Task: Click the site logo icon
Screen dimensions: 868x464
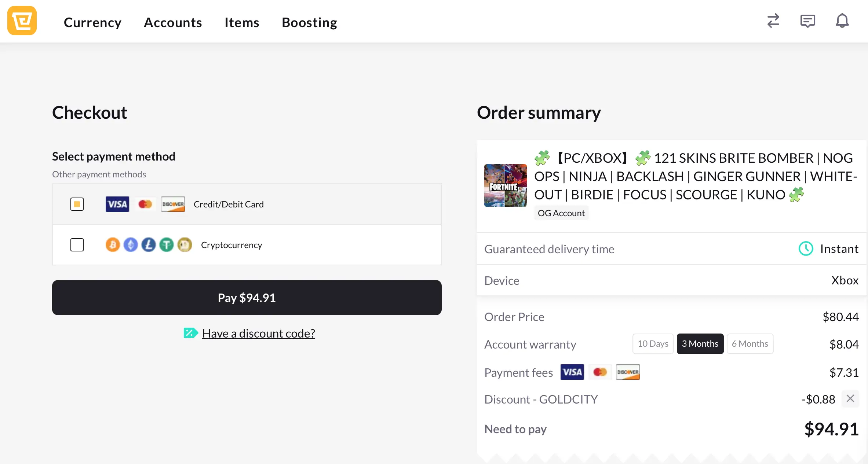Action: coord(22,20)
